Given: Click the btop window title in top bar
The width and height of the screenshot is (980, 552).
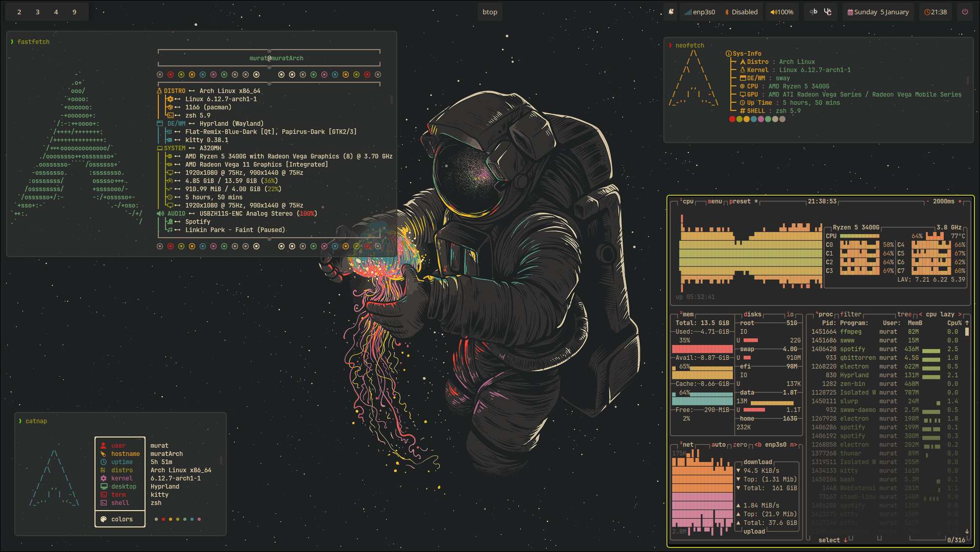Looking at the screenshot, I should [x=490, y=12].
